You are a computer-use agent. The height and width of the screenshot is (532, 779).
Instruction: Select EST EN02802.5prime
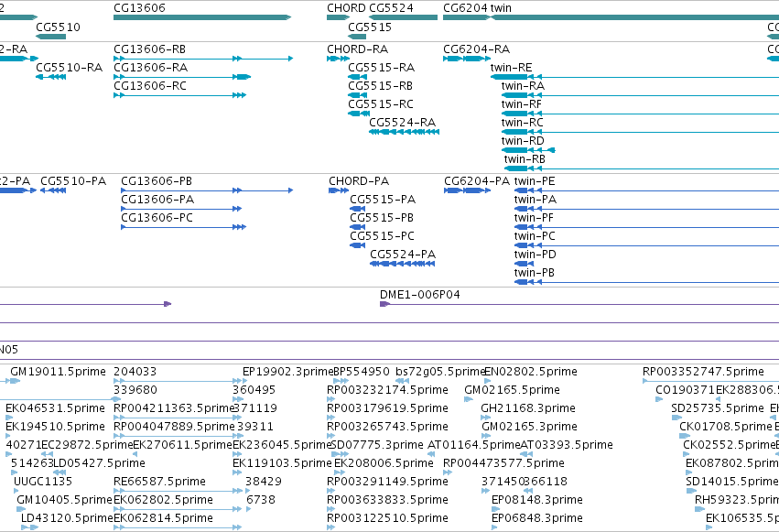531,372
